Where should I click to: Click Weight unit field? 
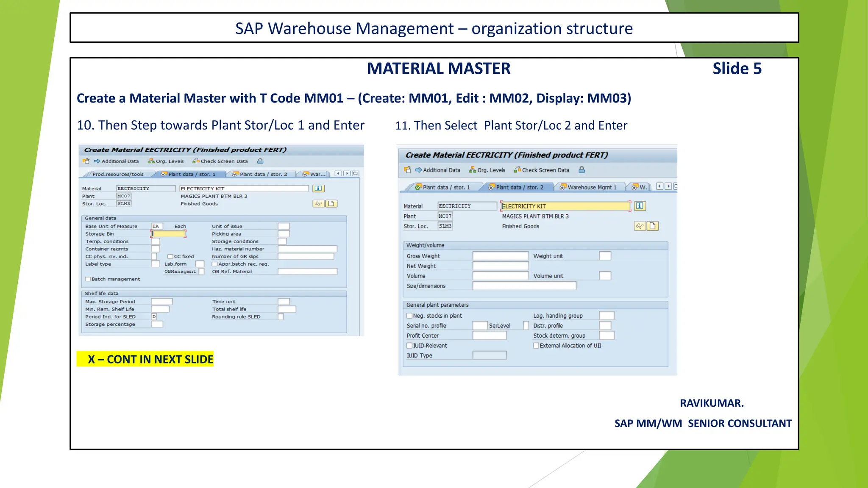point(605,256)
